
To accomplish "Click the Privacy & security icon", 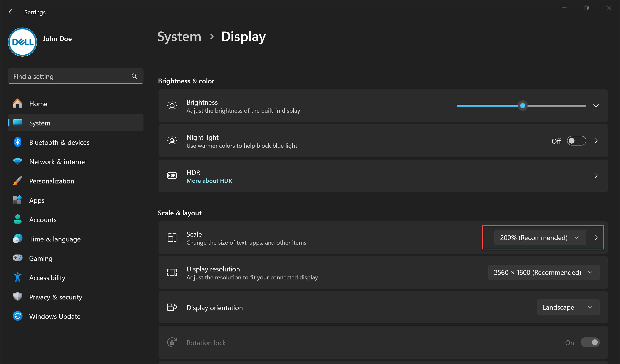I will [x=17, y=297].
